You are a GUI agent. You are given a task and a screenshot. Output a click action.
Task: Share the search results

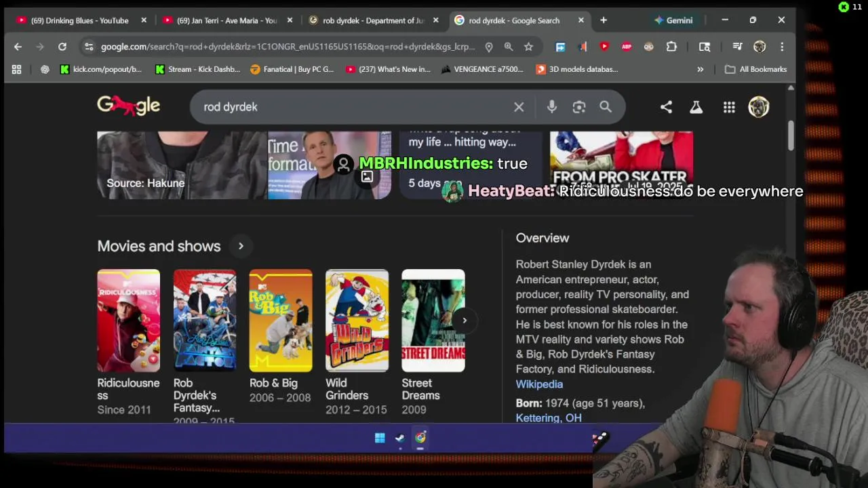click(666, 107)
